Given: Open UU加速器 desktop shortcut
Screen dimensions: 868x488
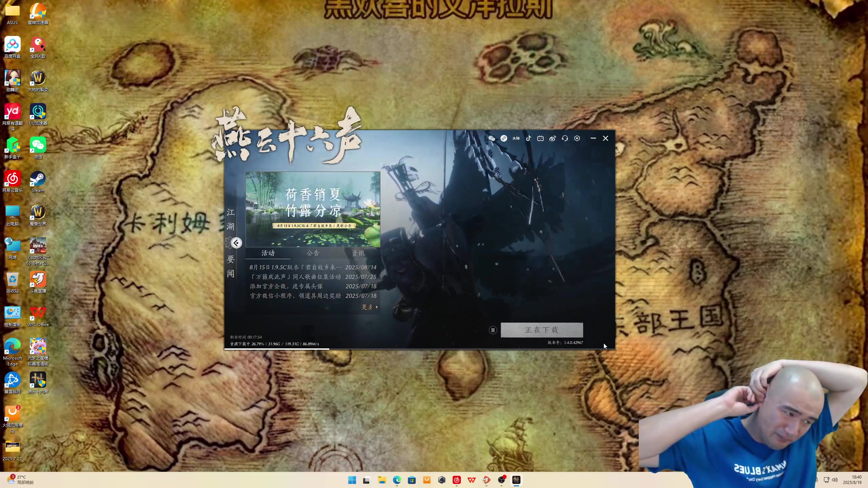Looking at the screenshot, I should (38, 115).
